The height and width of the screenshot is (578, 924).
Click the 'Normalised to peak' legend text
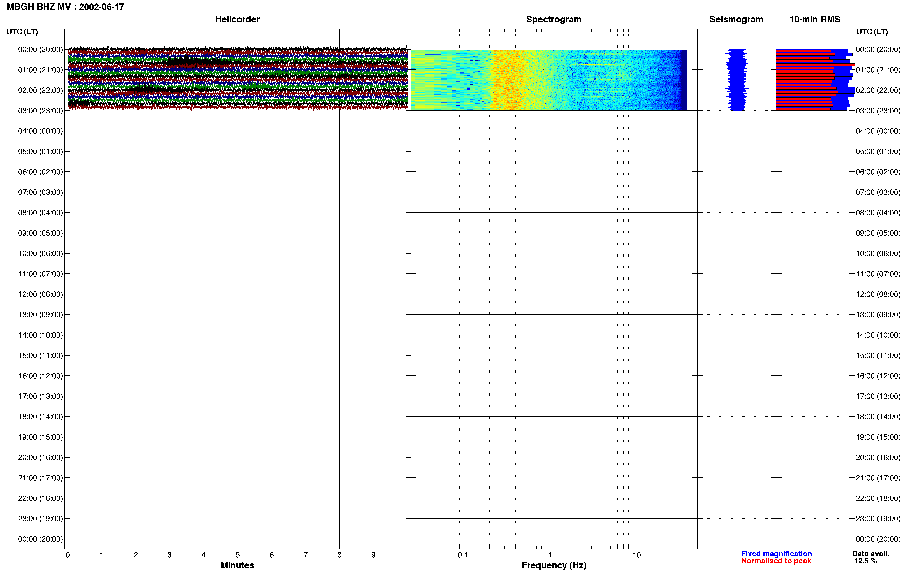click(776, 561)
